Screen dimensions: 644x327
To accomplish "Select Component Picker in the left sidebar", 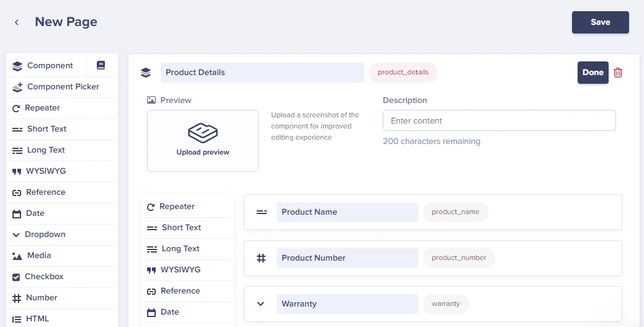I will (62, 87).
